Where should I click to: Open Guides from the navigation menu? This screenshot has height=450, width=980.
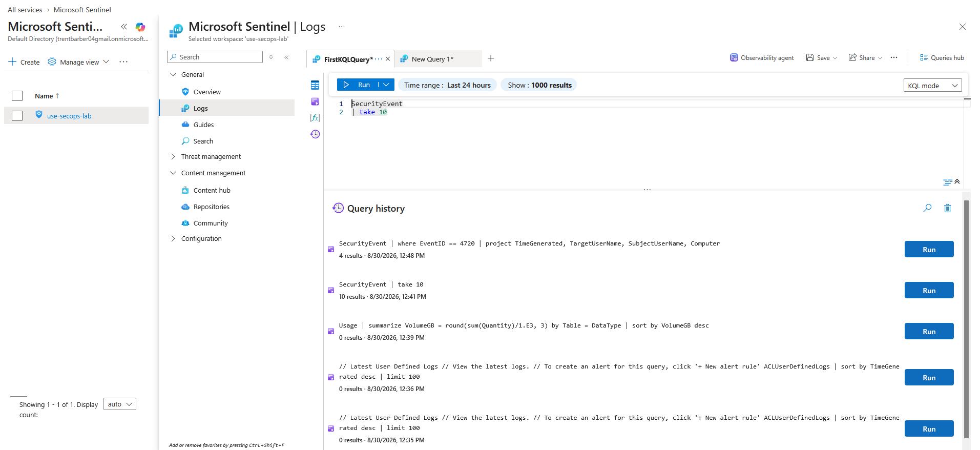(203, 125)
